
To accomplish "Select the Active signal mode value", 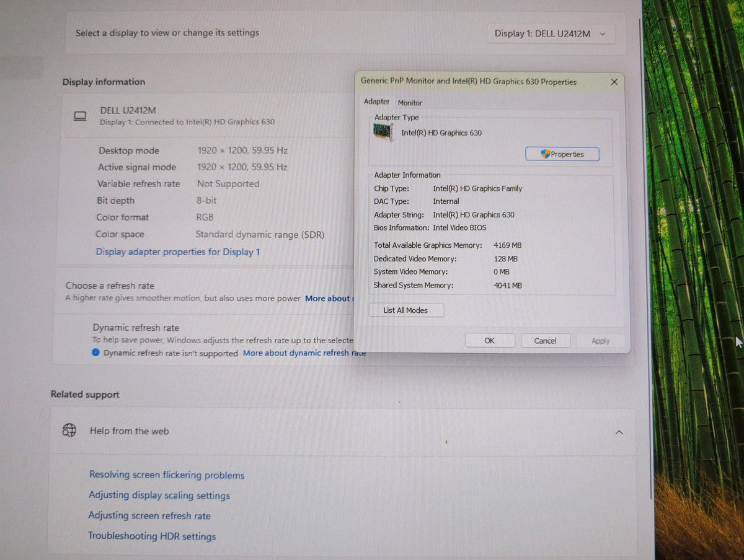I will (x=242, y=167).
